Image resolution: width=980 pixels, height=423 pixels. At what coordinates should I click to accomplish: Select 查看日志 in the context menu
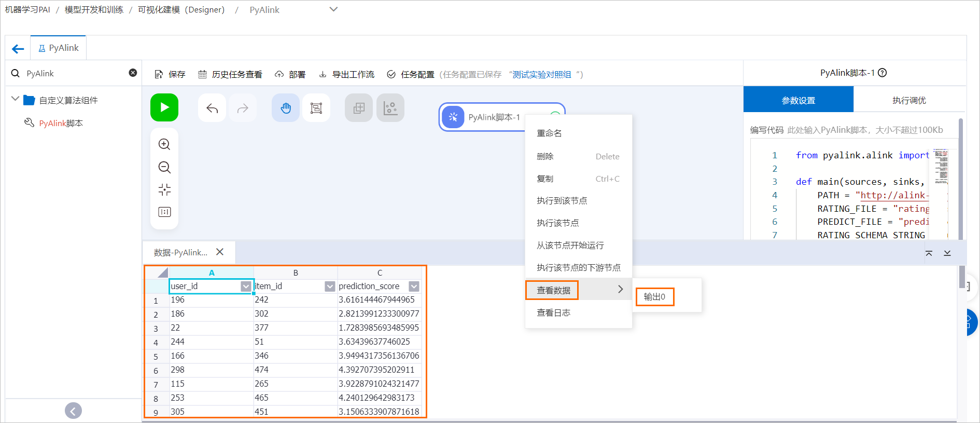[x=579, y=312]
